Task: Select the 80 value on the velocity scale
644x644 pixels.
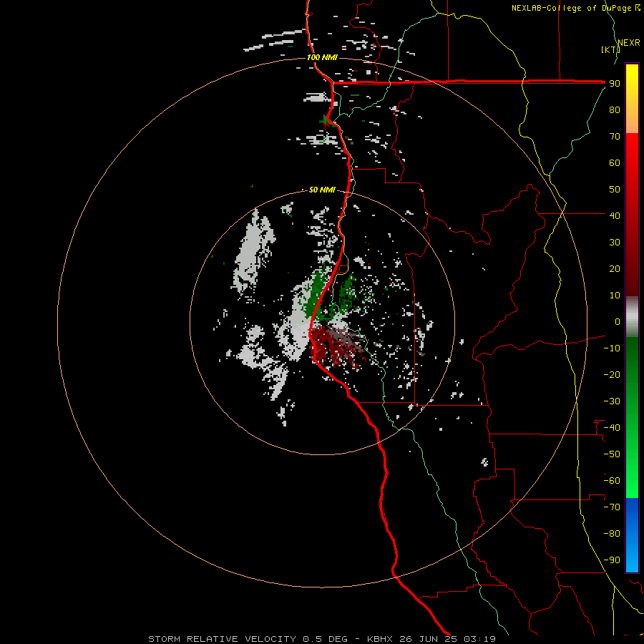Action: pyautogui.click(x=615, y=110)
